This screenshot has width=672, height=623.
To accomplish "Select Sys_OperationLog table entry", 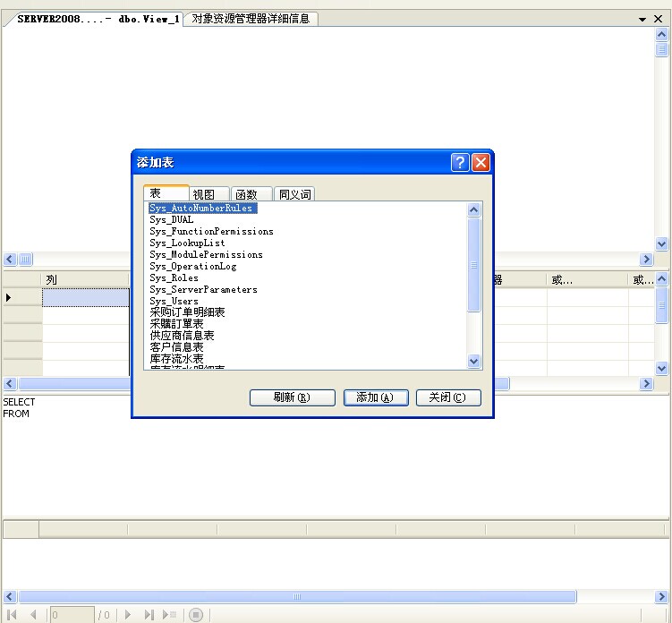I will click(193, 266).
